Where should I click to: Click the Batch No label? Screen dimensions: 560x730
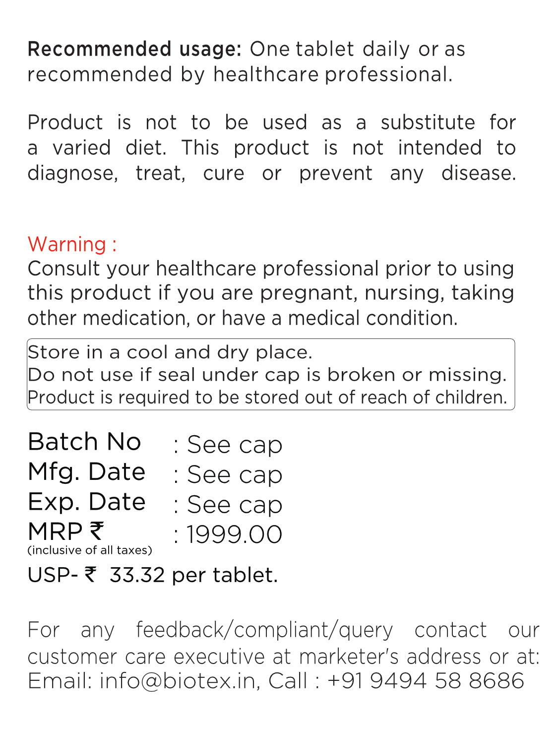coord(85,442)
